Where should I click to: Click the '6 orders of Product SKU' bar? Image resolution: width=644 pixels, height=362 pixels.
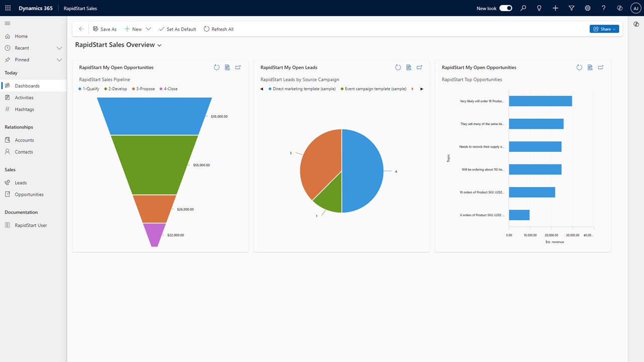click(519, 215)
